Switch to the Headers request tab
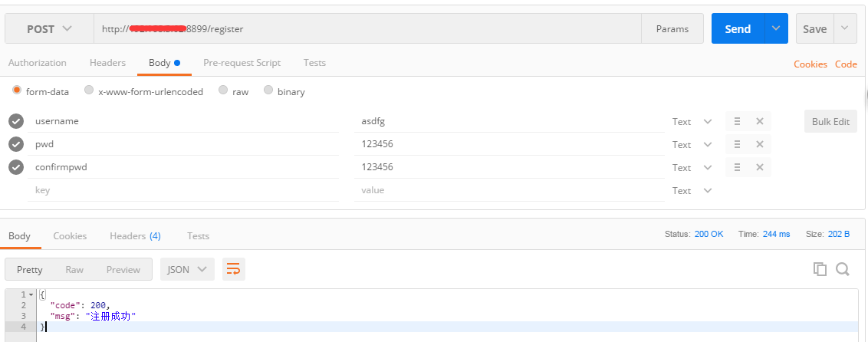868x342 pixels. point(107,63)
